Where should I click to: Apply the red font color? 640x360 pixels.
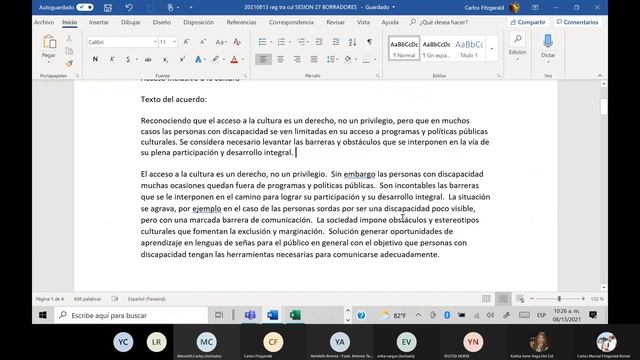point(234,60)
